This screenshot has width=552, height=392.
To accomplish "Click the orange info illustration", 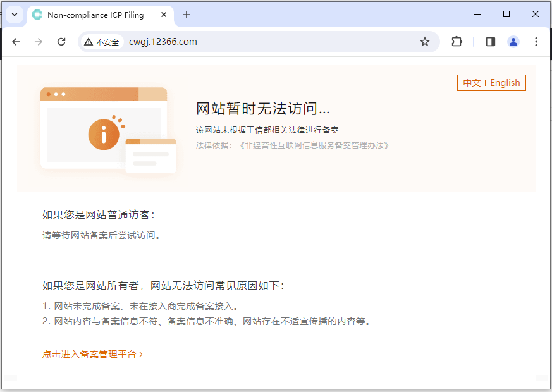I will [x=104, y=133].
